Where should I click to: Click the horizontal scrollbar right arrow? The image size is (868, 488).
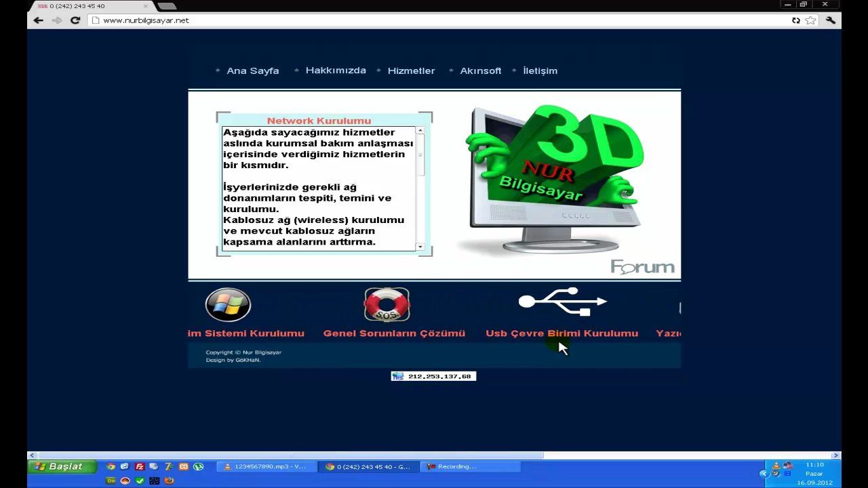[836, 455]
